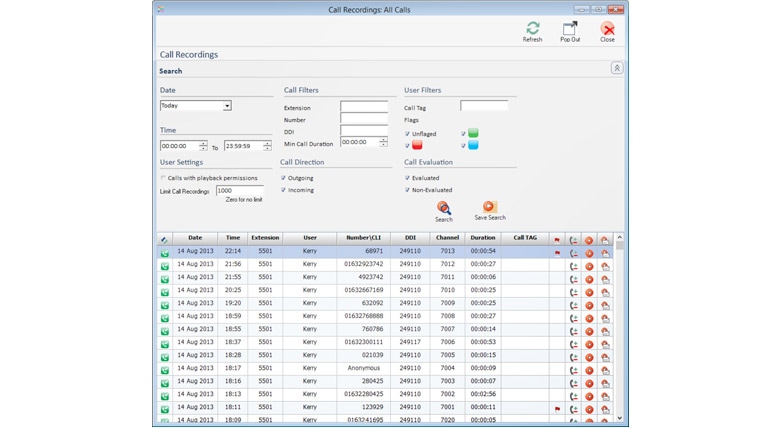Sort by the Number\CLI column header
Viewport: 768px width, 428px height.
pyautogui.click(x=363, y=238)
